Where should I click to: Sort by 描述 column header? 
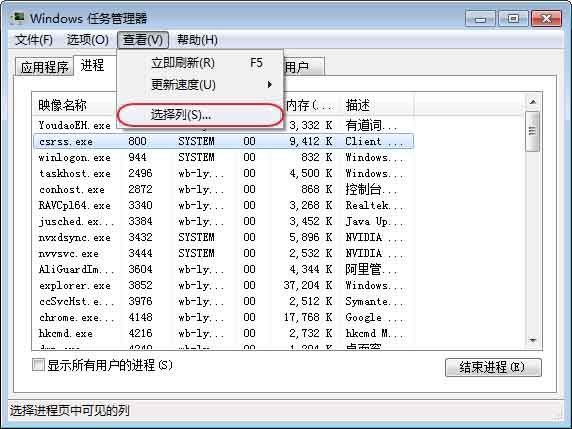377,105
